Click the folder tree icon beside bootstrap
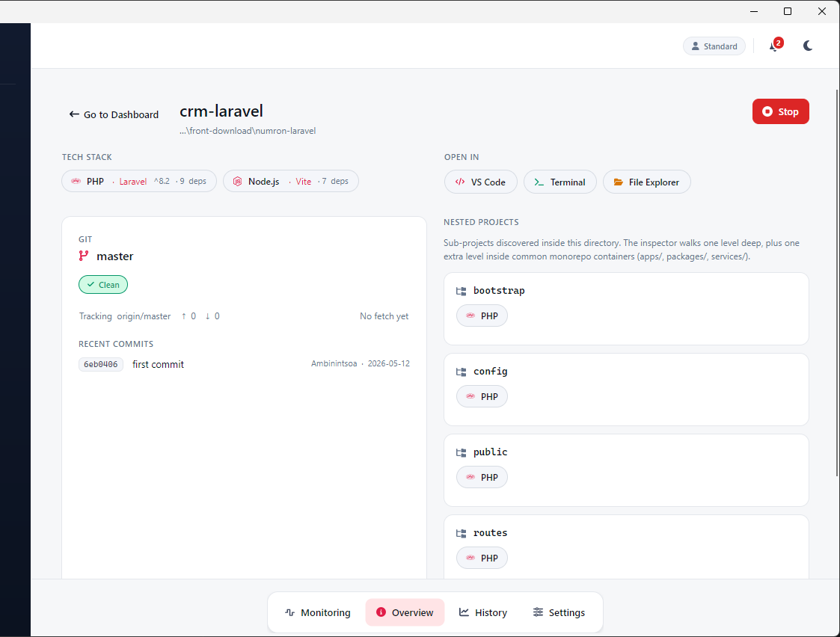840x637 pixels. tap(461, 291)
